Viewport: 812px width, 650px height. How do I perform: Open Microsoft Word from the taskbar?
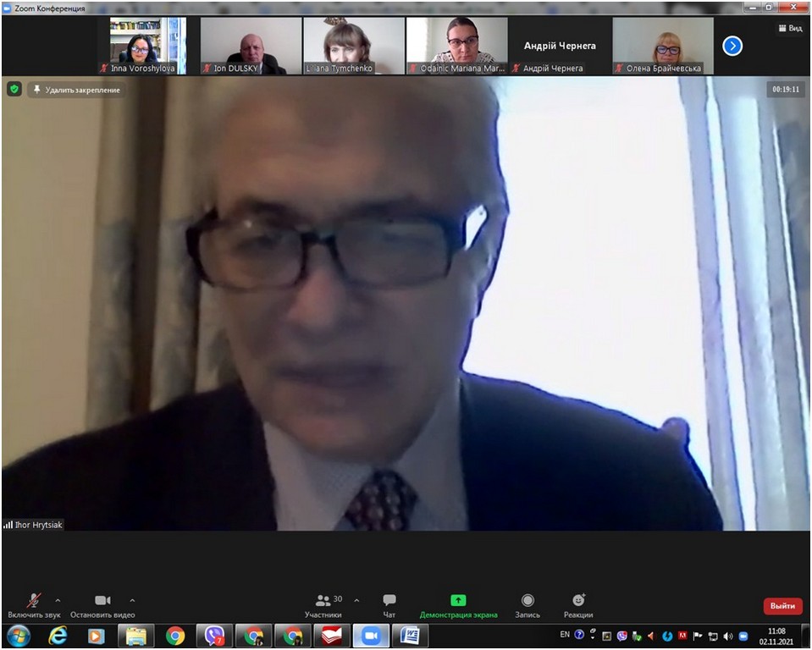(x=410, y=636)
